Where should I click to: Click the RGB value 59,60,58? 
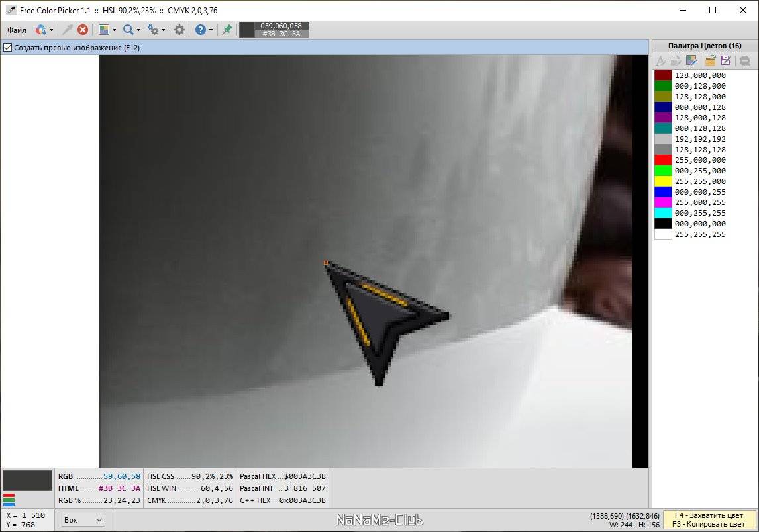pos(122,476)
